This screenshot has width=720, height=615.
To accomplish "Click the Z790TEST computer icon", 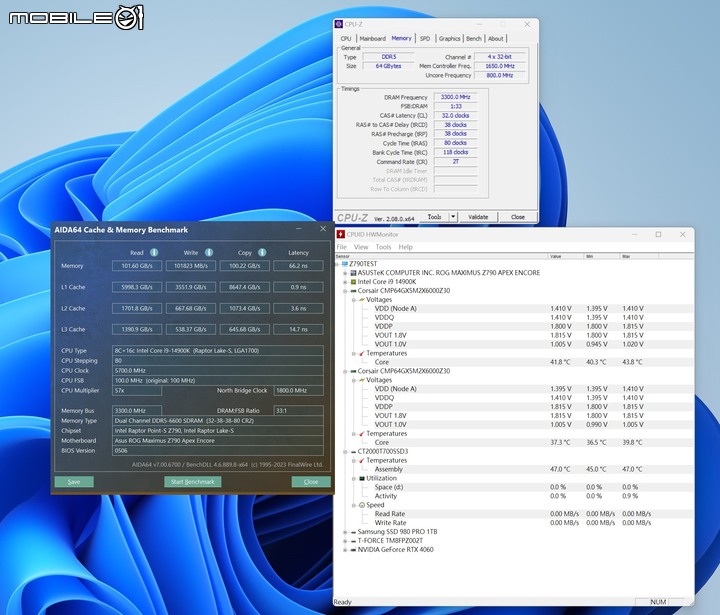I will click(x=344, y=264).
